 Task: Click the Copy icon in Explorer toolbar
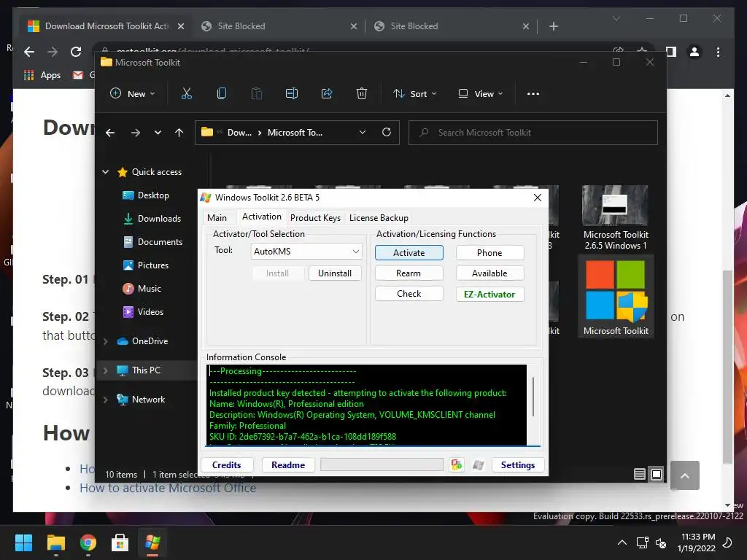[x=222, y=94]
